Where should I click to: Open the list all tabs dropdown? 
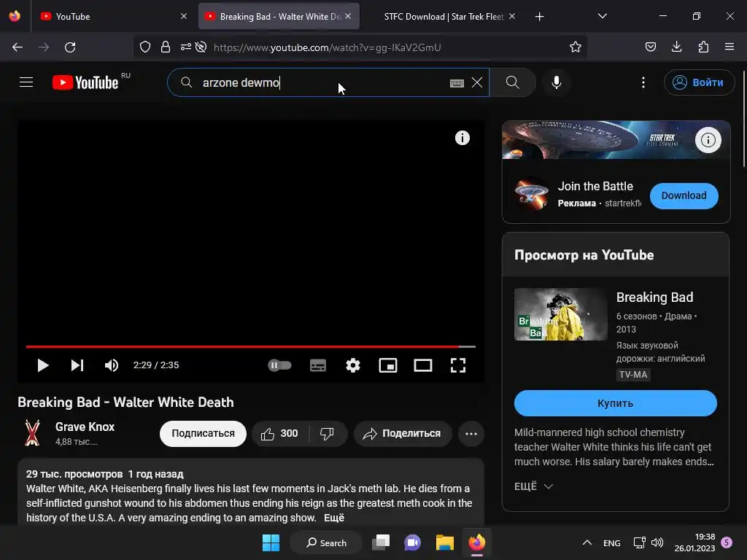[602, 16]
